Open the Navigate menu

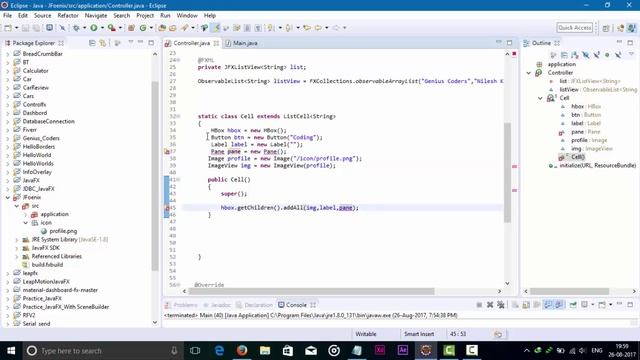(96, 16)
